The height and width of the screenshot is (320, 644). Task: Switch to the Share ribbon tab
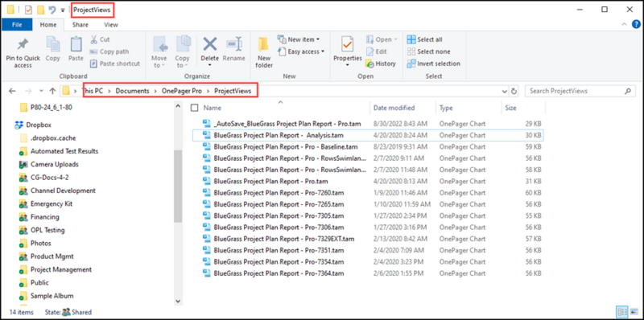click(x=80, y=25)
